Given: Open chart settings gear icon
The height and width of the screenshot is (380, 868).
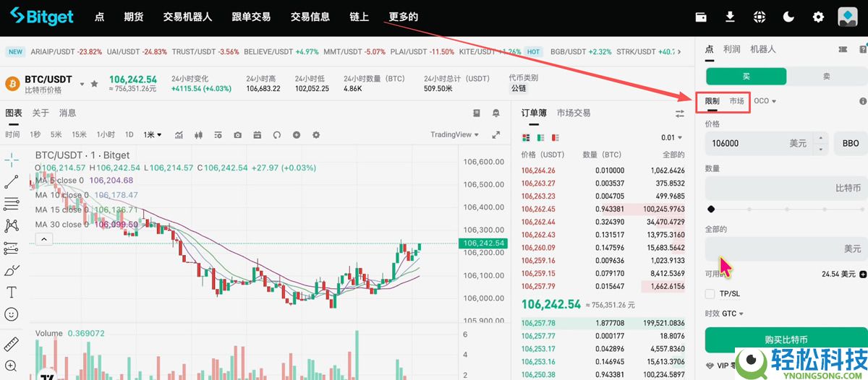Looking at the screenshot, I should [x=316, y=134].
